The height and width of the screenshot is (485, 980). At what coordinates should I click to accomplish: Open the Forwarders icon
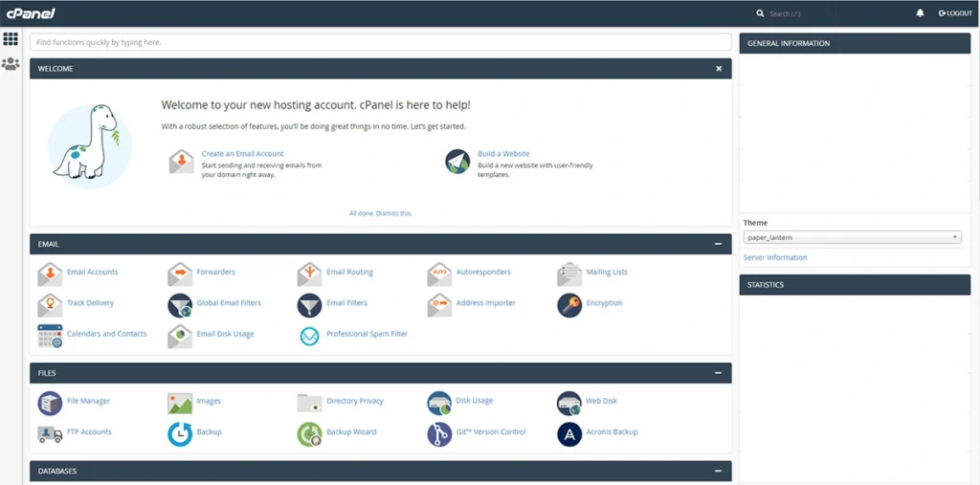180,274
